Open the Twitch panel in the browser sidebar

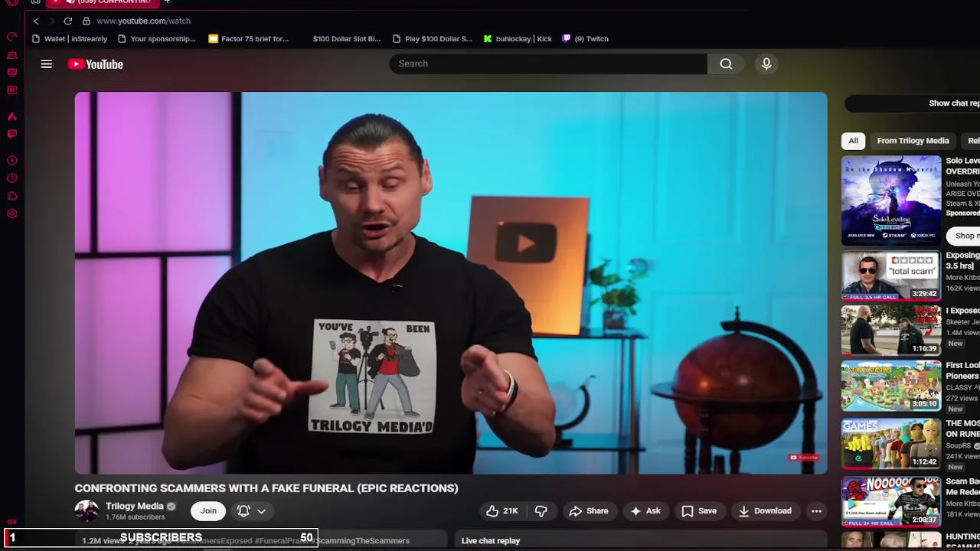click(x=12, y=134)
